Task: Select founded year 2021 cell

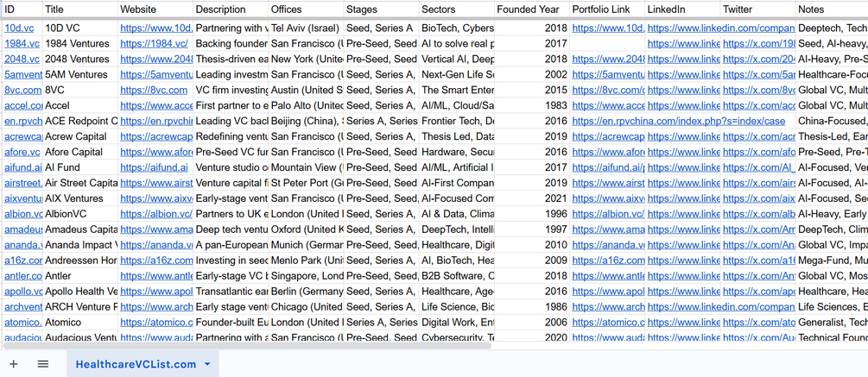Action: (x=532, y=198)
